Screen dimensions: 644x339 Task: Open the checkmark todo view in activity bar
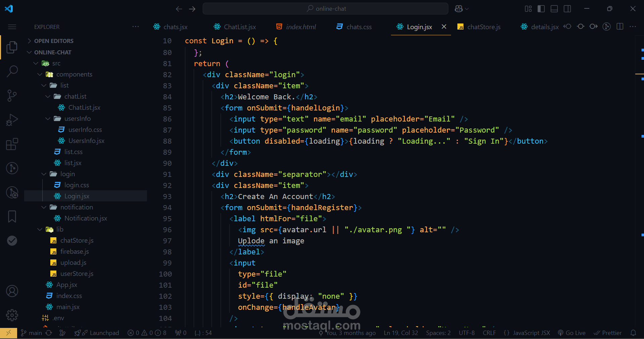point(12,241)
